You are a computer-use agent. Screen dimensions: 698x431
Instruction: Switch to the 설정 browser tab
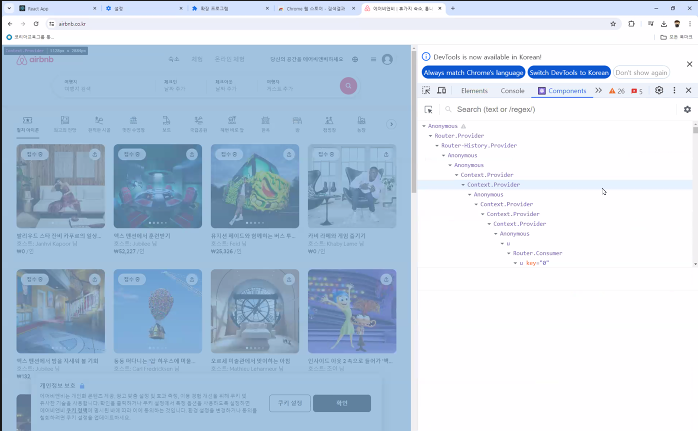143,8
